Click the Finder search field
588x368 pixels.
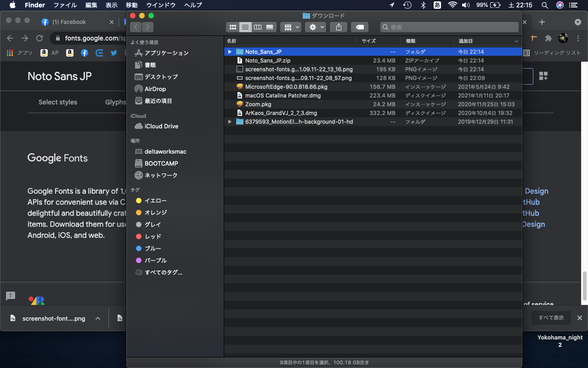click(449, 27)
